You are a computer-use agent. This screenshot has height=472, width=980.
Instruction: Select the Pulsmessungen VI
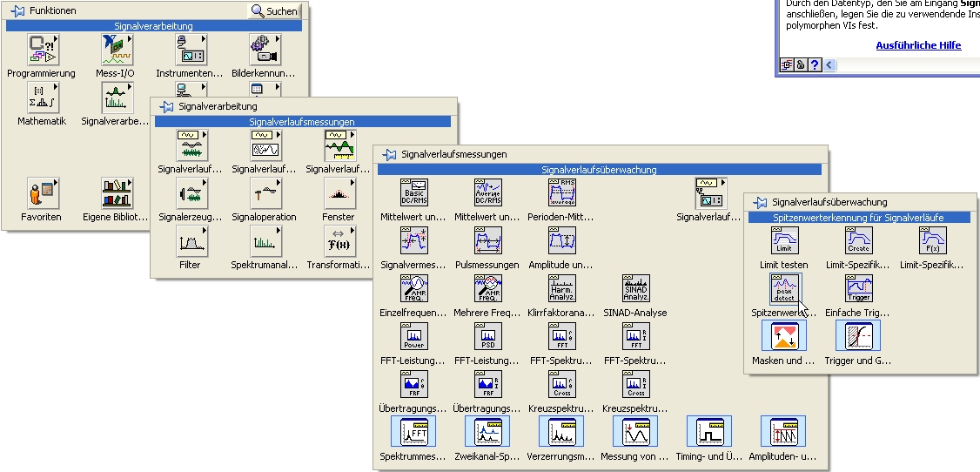point(488,240)
